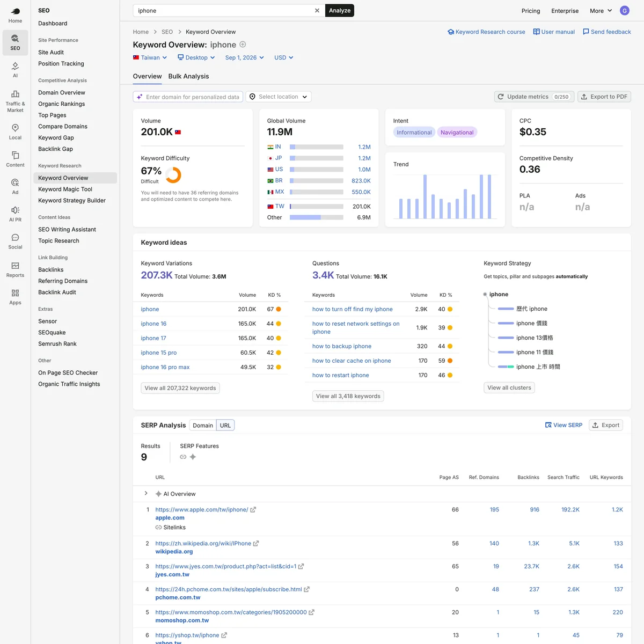
Task: Click the Analyze button
Action: (340, 11)
